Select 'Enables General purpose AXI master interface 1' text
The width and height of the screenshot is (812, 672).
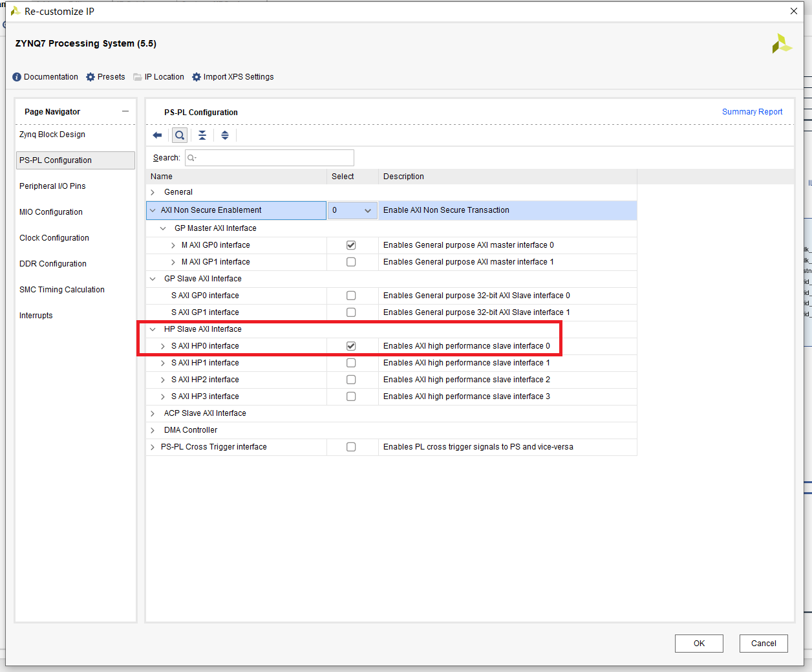tap(469, 262)
